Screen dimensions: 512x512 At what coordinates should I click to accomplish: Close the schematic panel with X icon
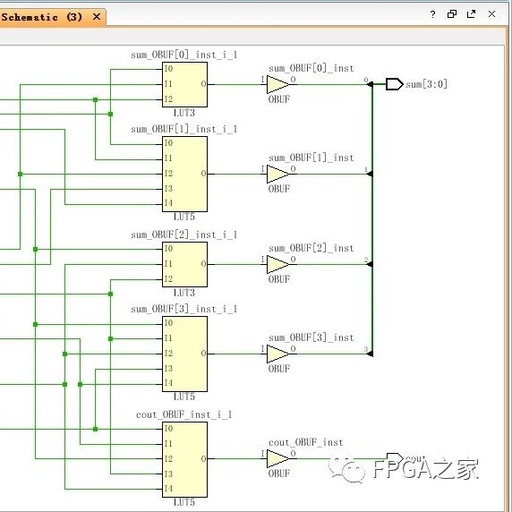tap(492, 14)
